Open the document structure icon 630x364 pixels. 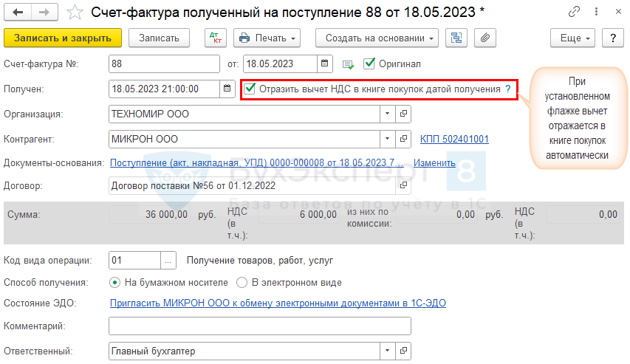456,38
